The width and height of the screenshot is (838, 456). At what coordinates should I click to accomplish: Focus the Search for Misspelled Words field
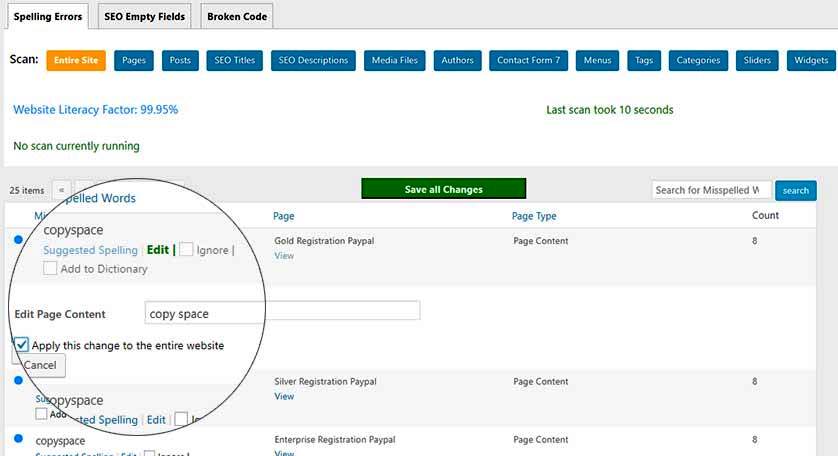click(x=711, y=190)
